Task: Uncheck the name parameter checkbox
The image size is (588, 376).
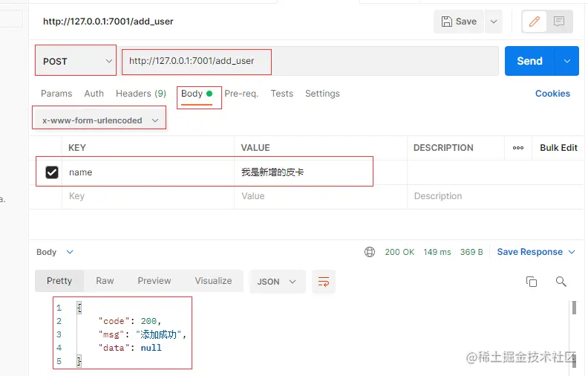Action: tap(52, 172)
